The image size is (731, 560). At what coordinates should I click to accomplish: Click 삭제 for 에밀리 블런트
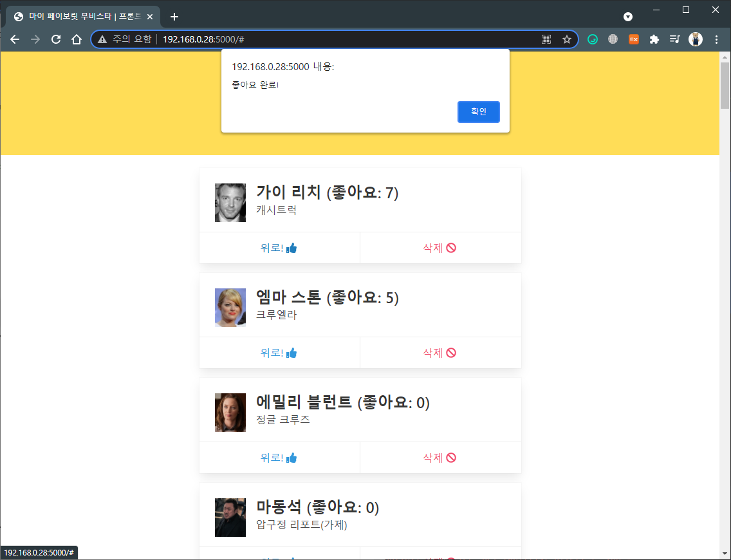pos(440,458)
